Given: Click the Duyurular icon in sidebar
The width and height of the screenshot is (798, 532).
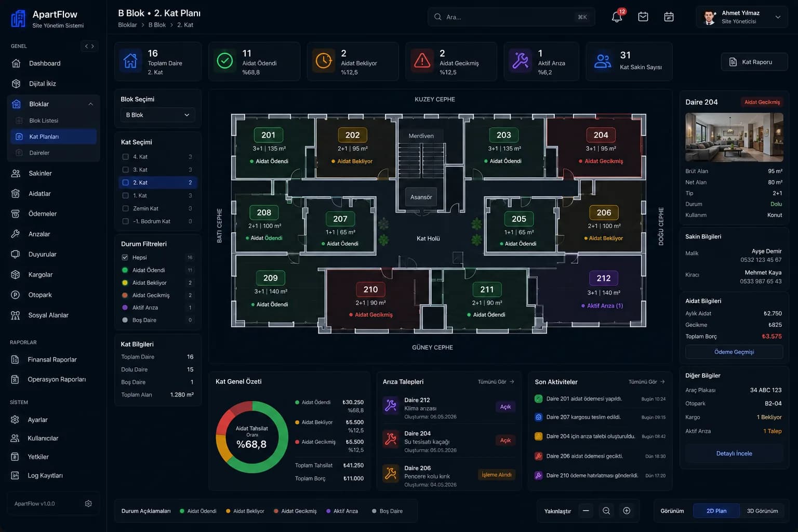Looking at the screenshot, I should (x=16, y=255).
